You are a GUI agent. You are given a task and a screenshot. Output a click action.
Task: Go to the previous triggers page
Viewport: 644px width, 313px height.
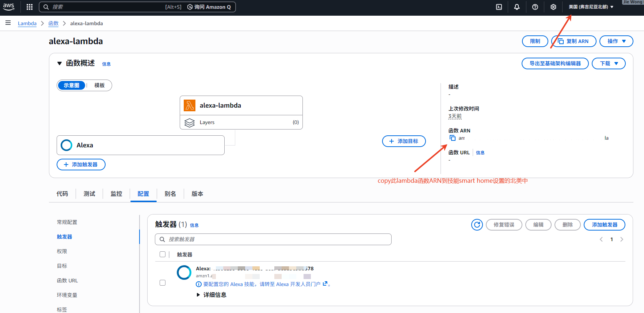coord(601,239)
